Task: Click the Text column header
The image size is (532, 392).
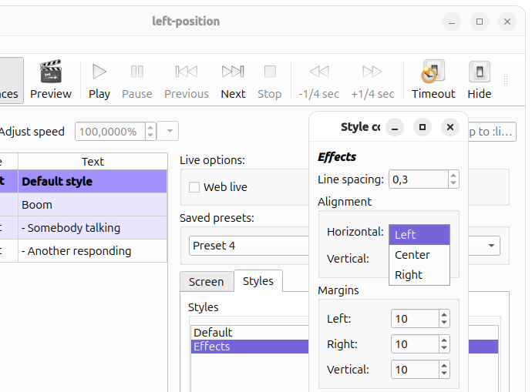Action: point(93,161)
